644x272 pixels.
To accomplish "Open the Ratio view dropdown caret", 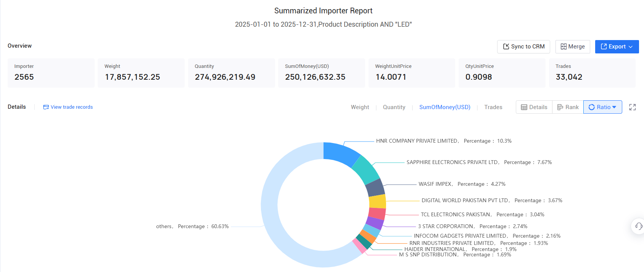I will [614, 107].
